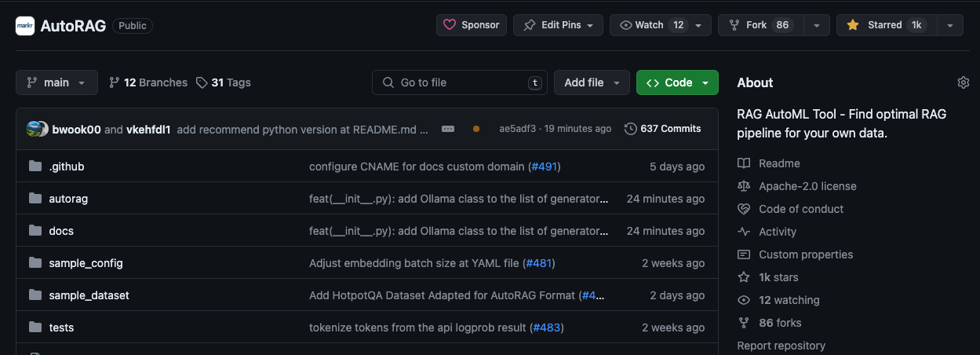Expand commit message ellipsis icon
The image size is (980, 355).
448,129
